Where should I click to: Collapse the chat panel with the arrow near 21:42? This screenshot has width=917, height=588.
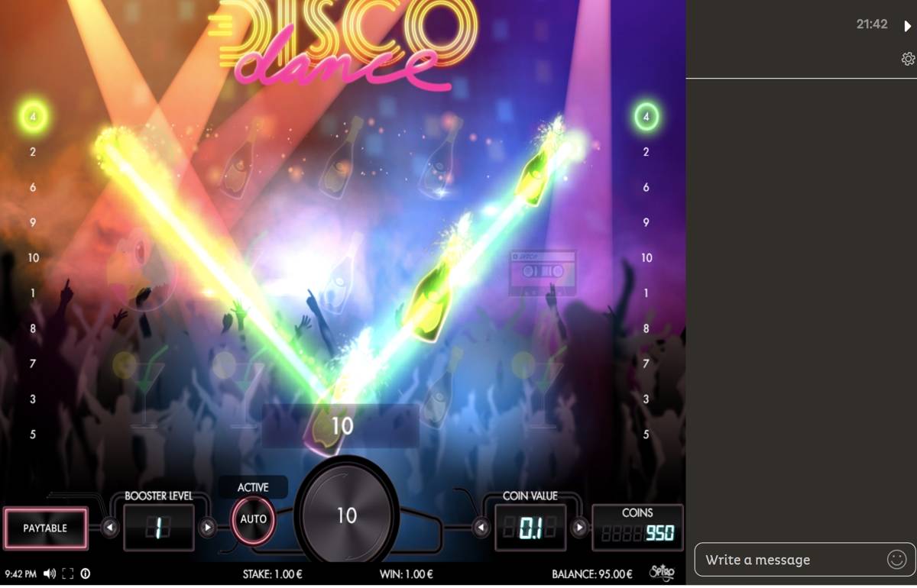pyautogui.click(x=907, y=24)
